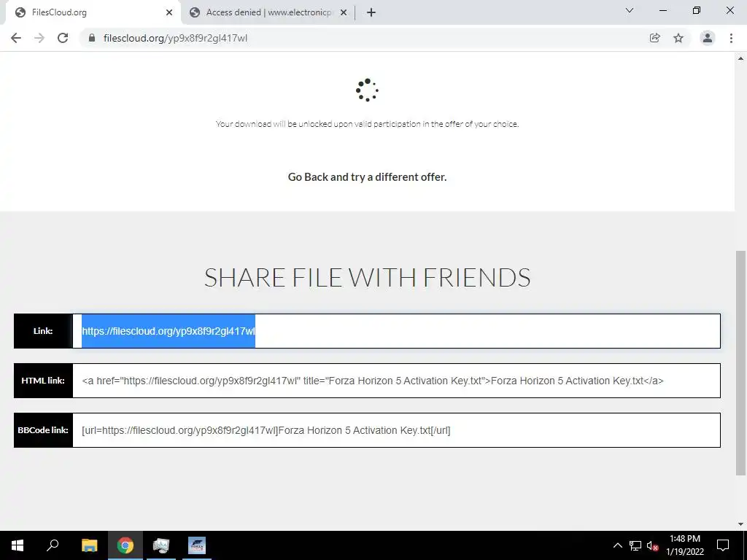Click the 'Go Back and try a different offer' text
This screenshot has height=560, width=747.
click(x=368, y=177)
